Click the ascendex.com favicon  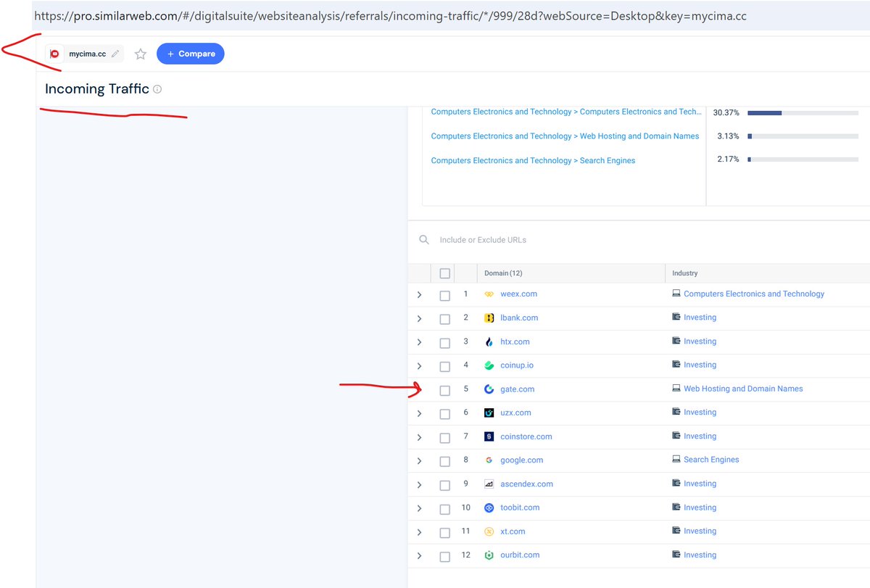point(489,484)
